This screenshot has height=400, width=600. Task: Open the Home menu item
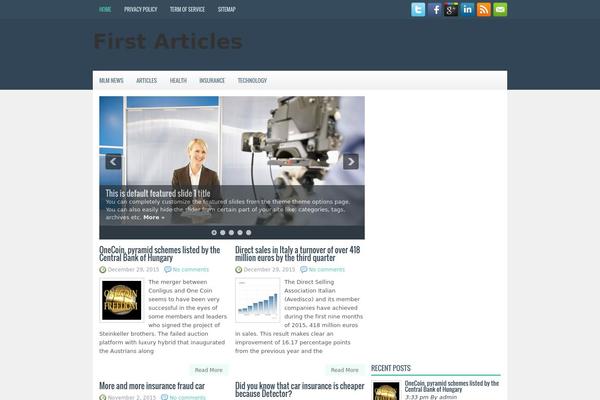[x=105, y=10]
